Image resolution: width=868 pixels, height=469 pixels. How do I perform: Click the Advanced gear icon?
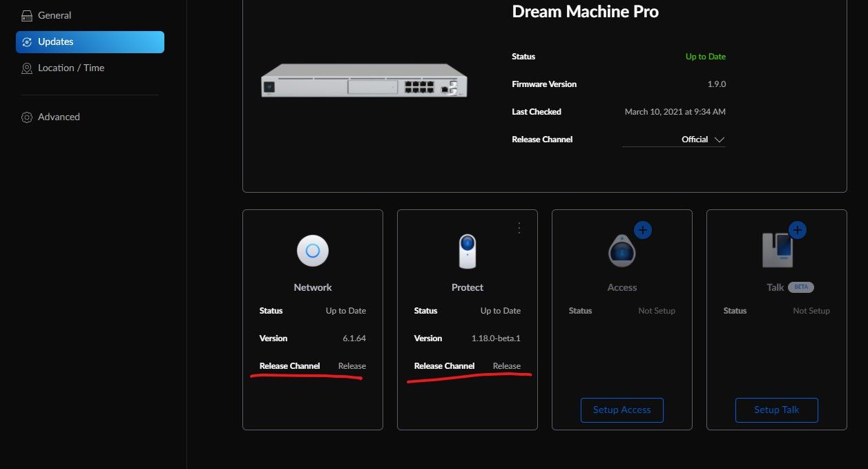(27, 117)
